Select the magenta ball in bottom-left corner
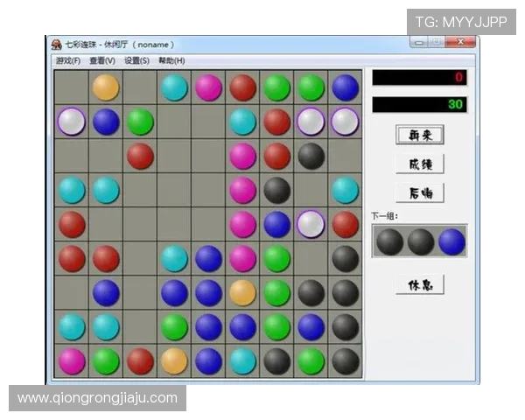This screenshot has height=420, width=525. (x=71, y=360)
